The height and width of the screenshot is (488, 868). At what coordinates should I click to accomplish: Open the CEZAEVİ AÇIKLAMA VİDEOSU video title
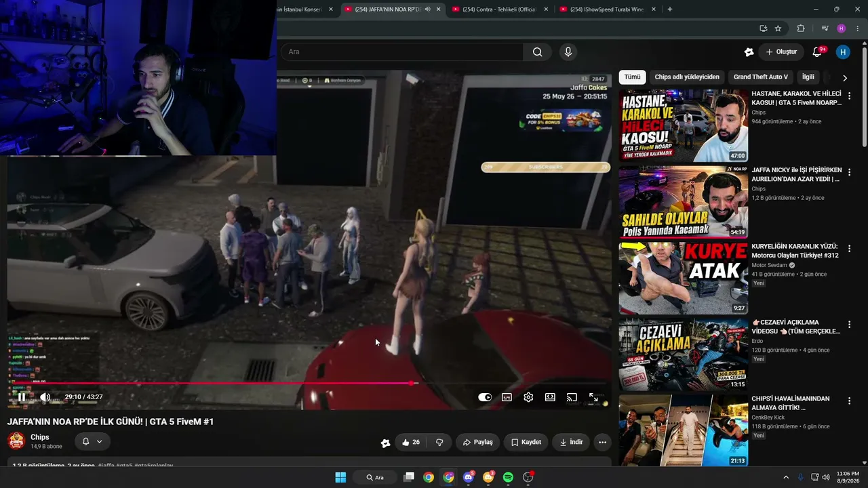point(796,327)
